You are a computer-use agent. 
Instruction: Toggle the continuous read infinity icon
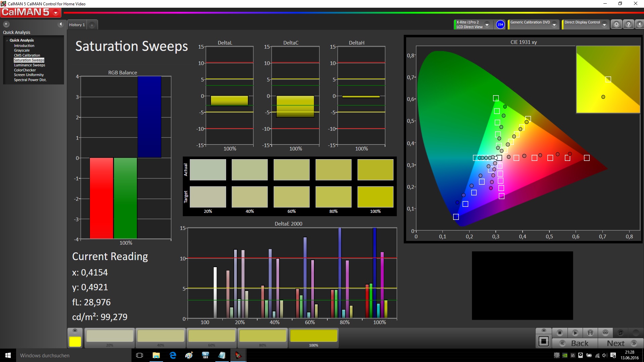point(605,333)
